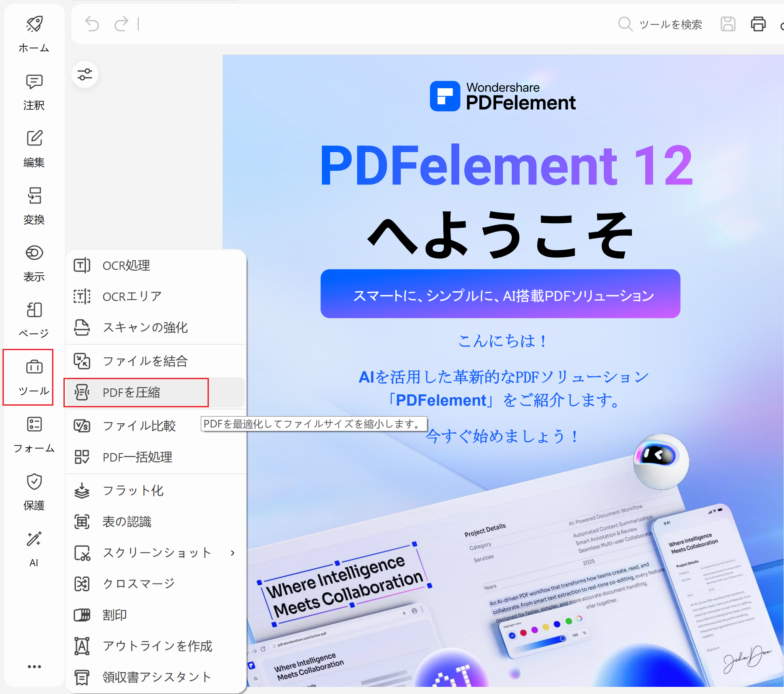Show more sidebar options via three dots
The height and width of the screenshot is (694, 784).
[34, 666]
